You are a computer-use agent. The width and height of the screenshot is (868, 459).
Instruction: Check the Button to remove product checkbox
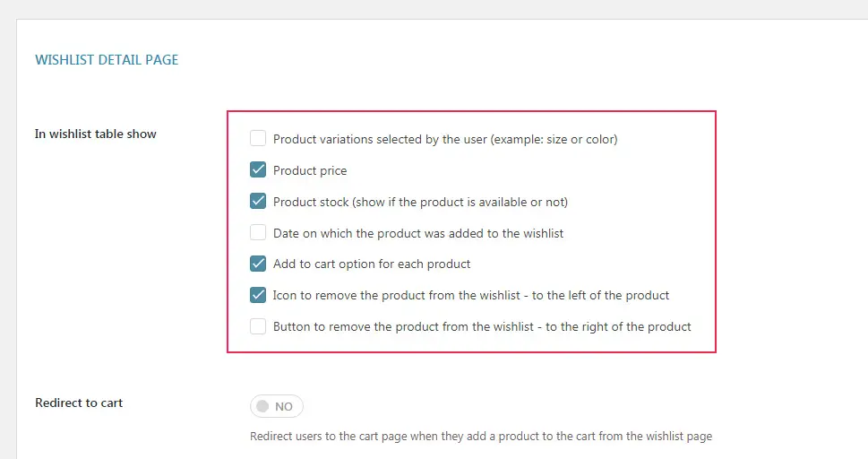point(258,326)
